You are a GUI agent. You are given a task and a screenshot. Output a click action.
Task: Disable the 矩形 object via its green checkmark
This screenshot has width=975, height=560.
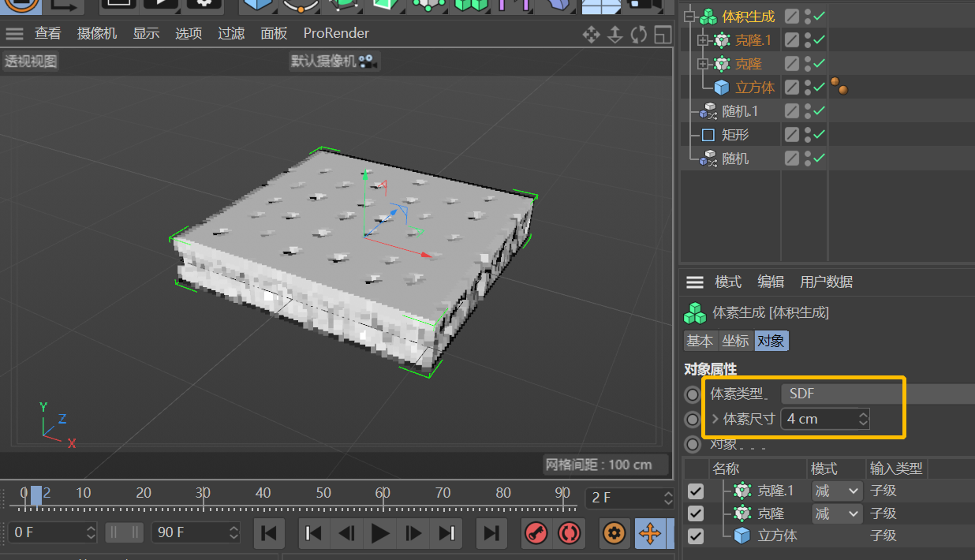click(x=820, y=135)
